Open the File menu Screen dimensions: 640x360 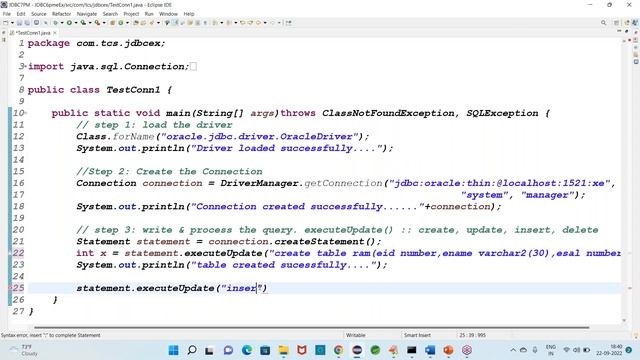(x=7, y=14)
